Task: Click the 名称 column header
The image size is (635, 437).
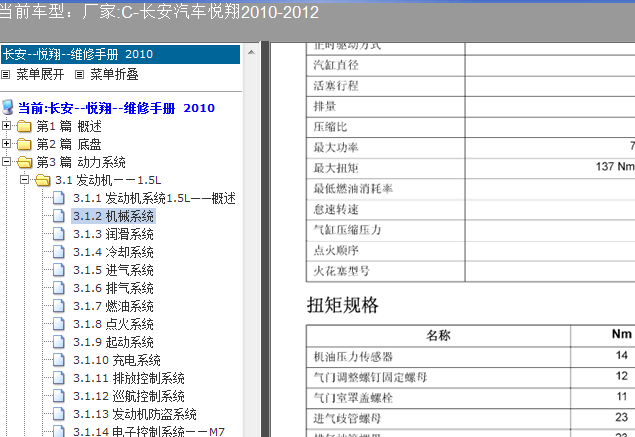Action: click(438, 335)
